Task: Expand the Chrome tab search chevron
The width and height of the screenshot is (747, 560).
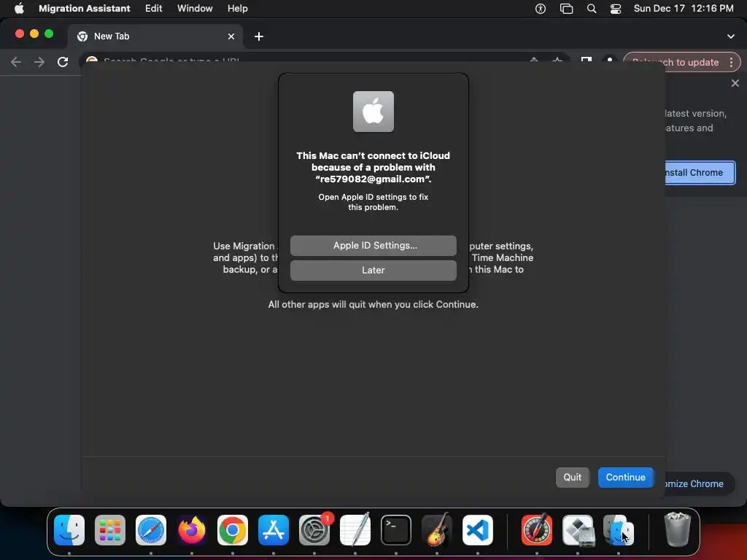Action: coord(730,36)
